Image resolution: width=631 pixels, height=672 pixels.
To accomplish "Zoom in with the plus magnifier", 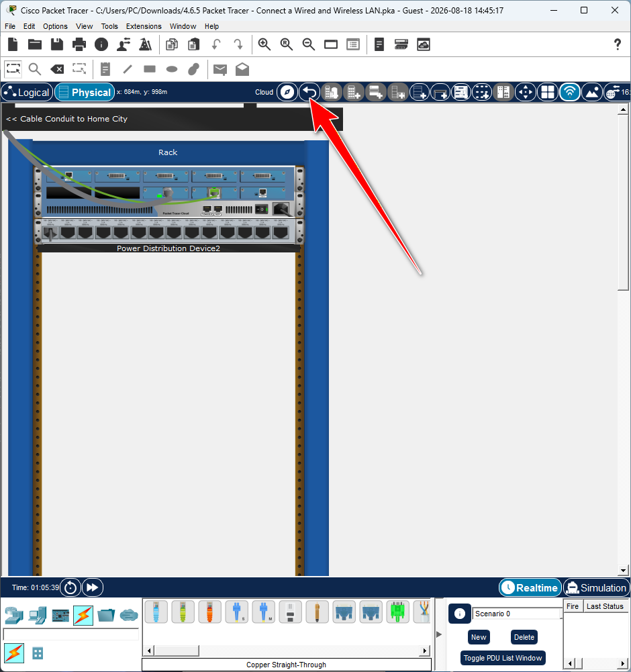I will tap(264, 44).
